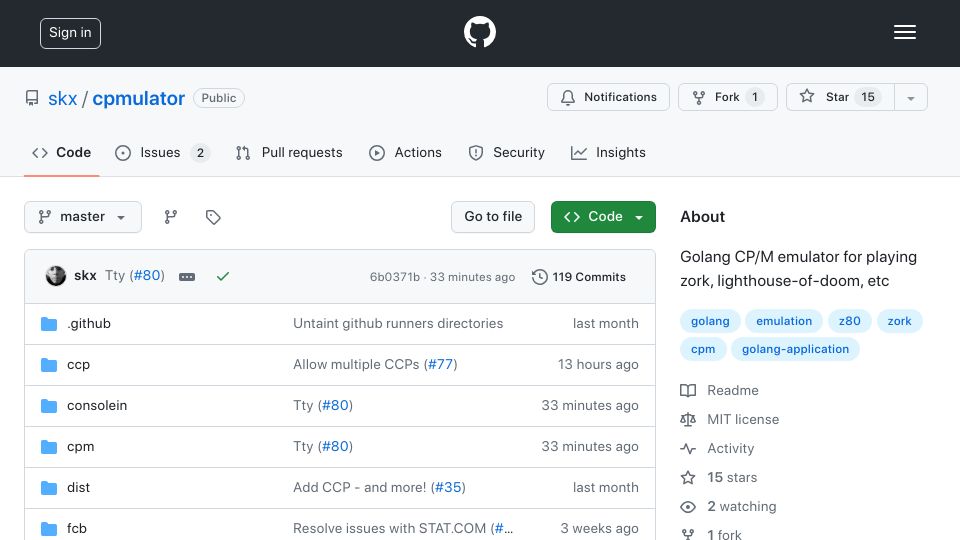This screenshot has width=960, height=540.
Task: Select the golang-application topic tag
Action: point(795,349)
